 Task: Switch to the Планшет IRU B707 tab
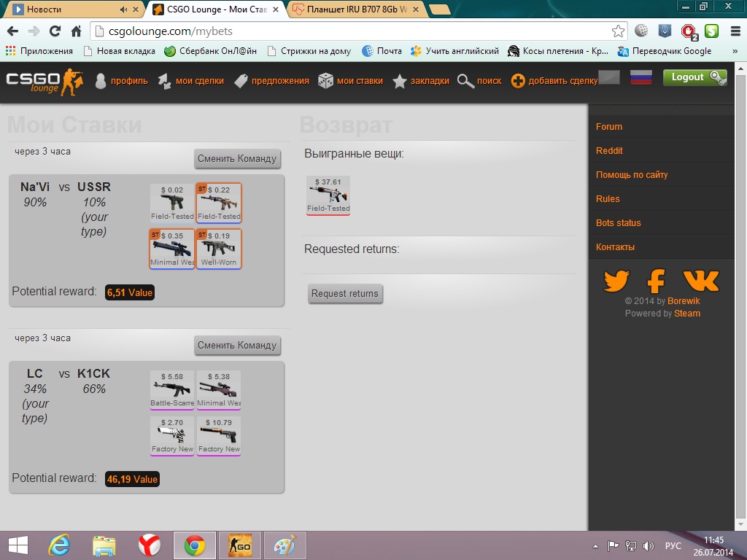click(356, 9)
